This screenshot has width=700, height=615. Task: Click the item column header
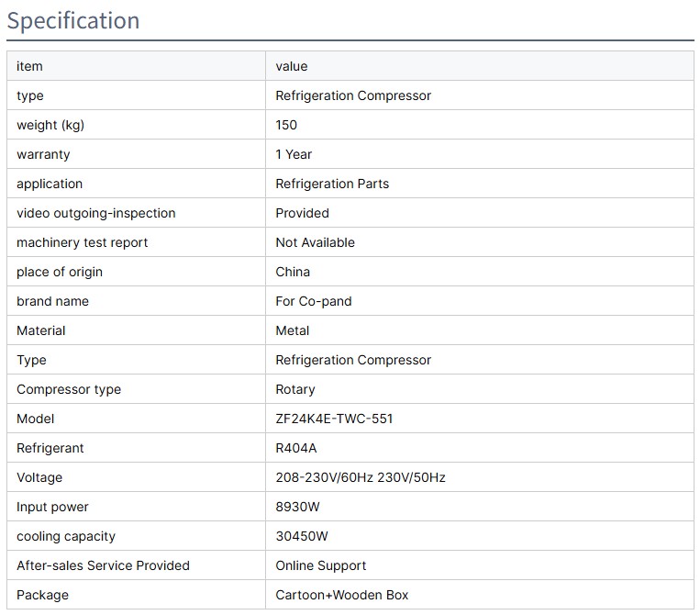click(x=29, y=66)
